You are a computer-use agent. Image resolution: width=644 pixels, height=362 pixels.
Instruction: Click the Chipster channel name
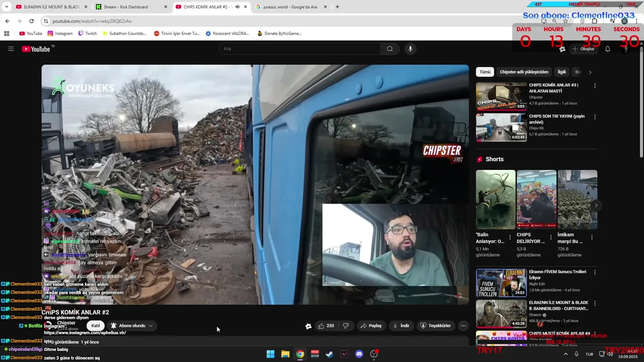click(x=66, y=323)
